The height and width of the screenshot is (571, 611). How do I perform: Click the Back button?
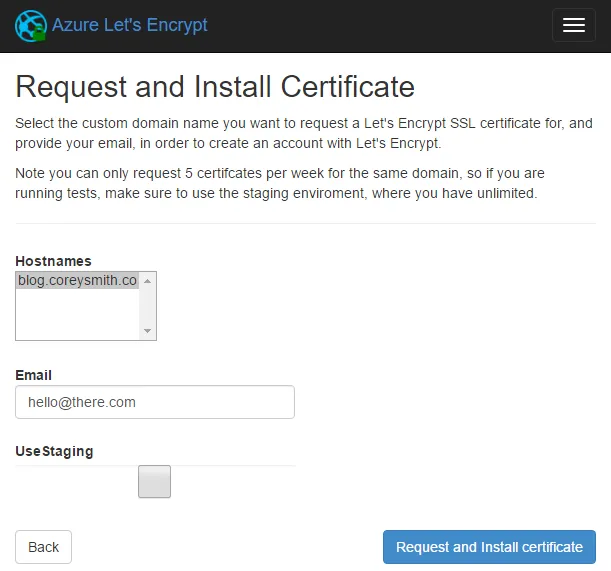click(x=43, y=547)
